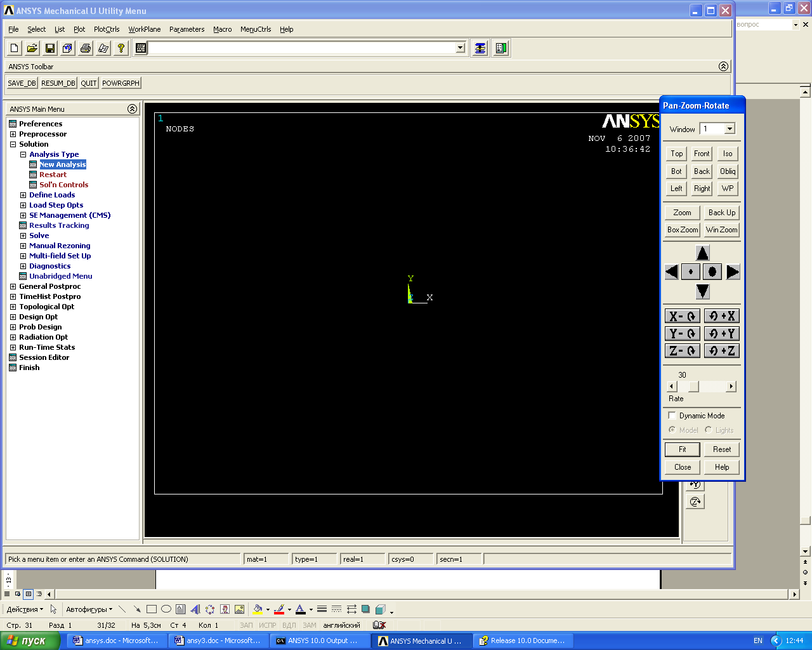The image size is (812, 650).
Task: Save analysis with the floppy disk icon
Action: (x=50, y=48)
